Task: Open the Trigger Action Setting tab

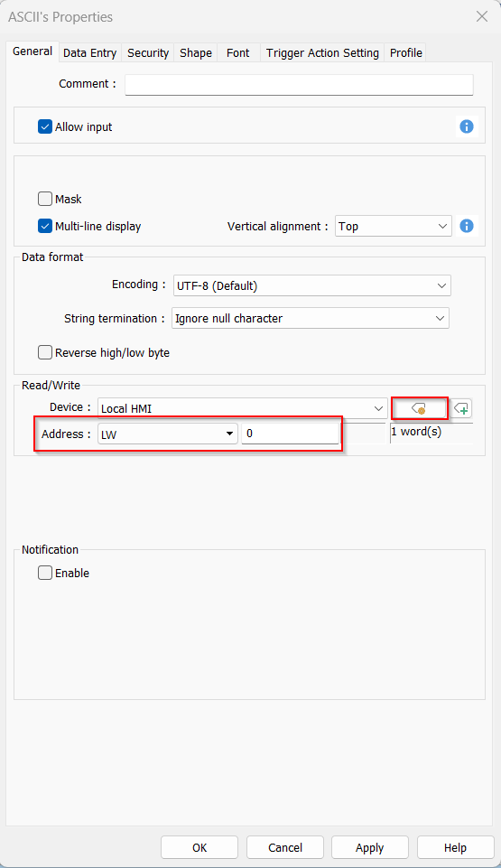Action: pyautogui.click(x=322, y=53)
